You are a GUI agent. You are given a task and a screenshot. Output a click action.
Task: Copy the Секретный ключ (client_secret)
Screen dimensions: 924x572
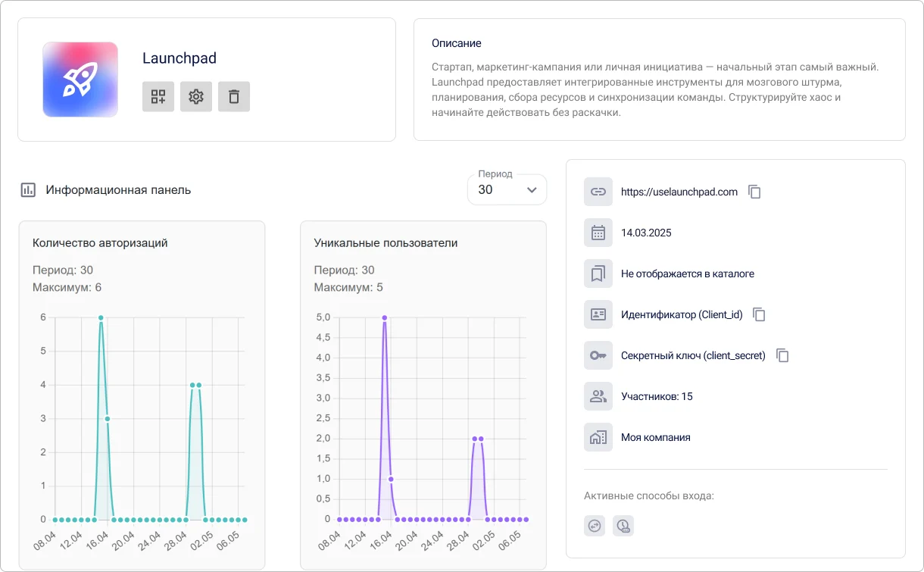click(x=783, y=355)
